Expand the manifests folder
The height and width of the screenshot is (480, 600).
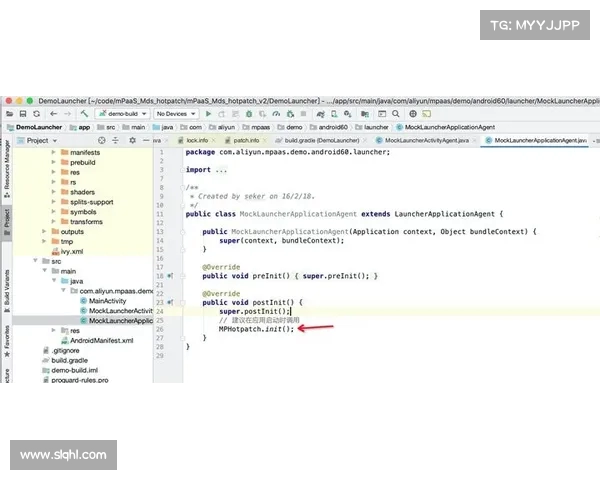tap(54, 152)
